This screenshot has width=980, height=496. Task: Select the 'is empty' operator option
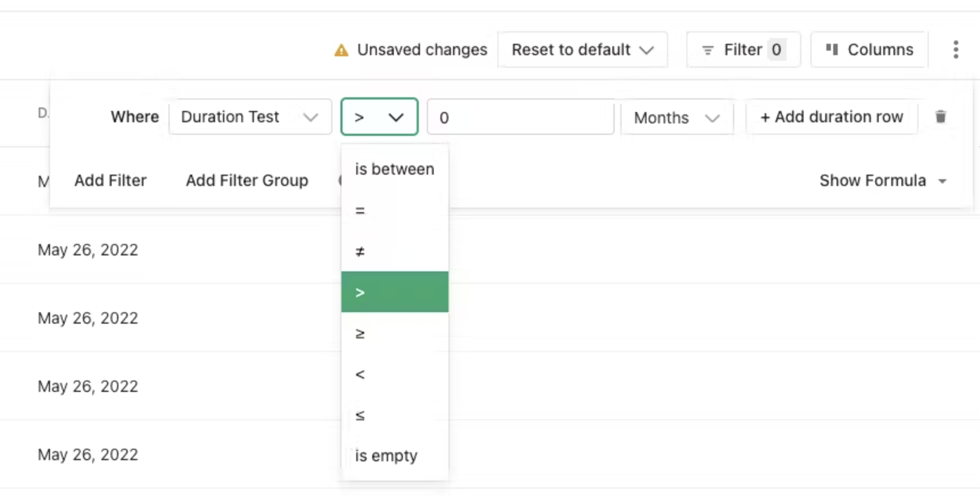394,456
